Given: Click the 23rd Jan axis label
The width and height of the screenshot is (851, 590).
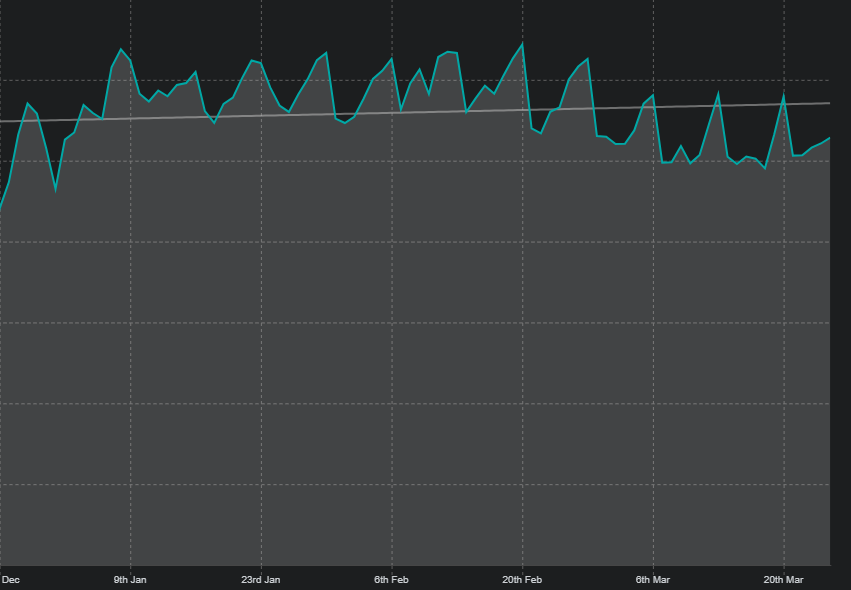Looking at the screenshot, I should pyautogui.click(x=261, y=579).
